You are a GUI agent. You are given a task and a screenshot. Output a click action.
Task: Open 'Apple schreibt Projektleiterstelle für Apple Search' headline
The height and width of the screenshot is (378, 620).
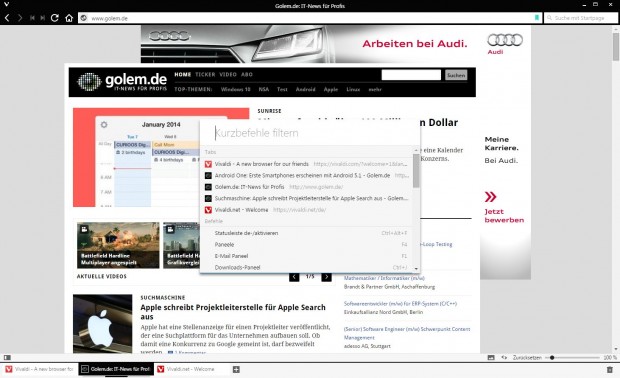tap(233, 312)
